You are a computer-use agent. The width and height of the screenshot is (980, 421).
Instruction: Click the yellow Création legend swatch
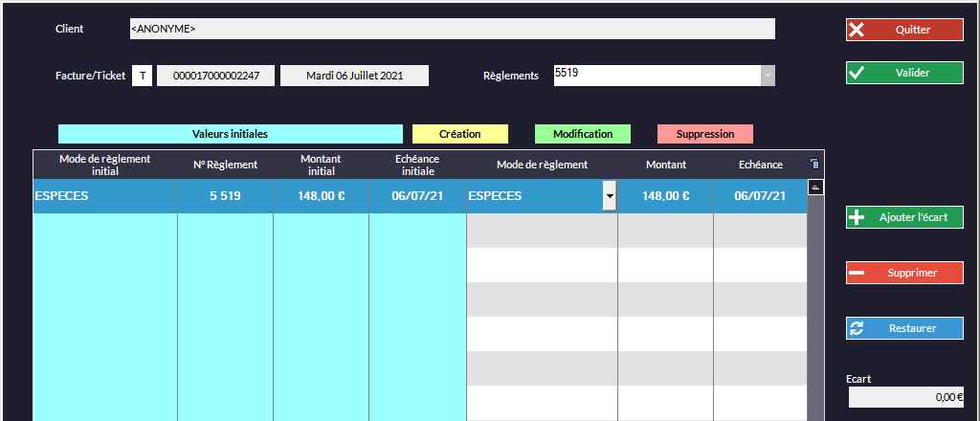coord(459,134)
